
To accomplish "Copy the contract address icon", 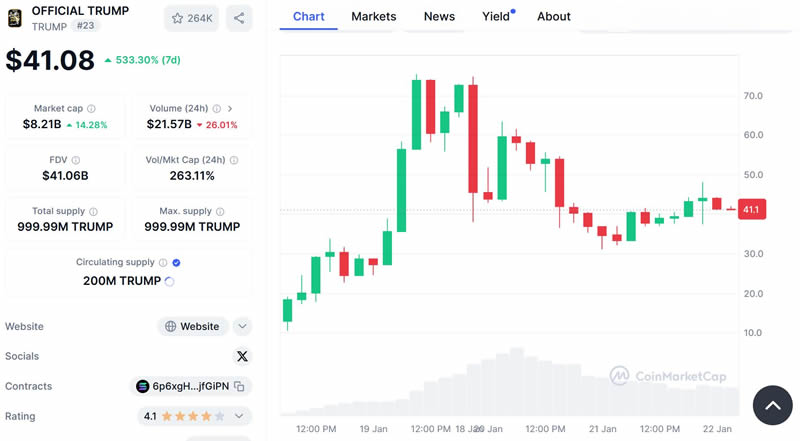I will [x=239, y=386].
